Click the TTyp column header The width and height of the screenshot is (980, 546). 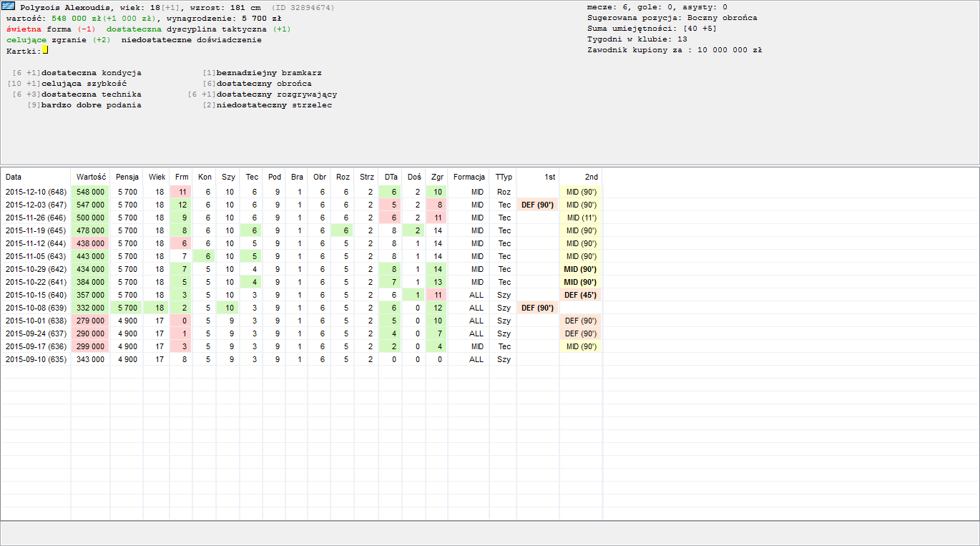coord(504,177)
